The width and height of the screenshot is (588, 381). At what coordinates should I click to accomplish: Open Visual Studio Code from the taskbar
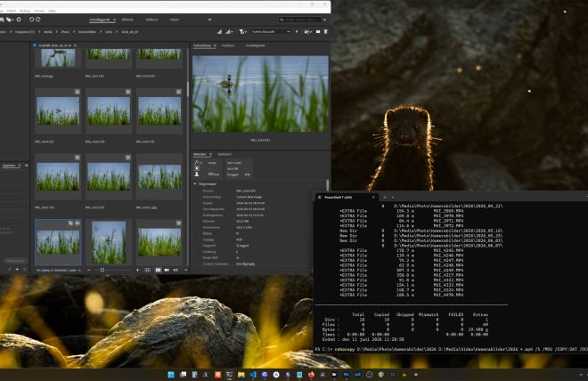[253, 375]
